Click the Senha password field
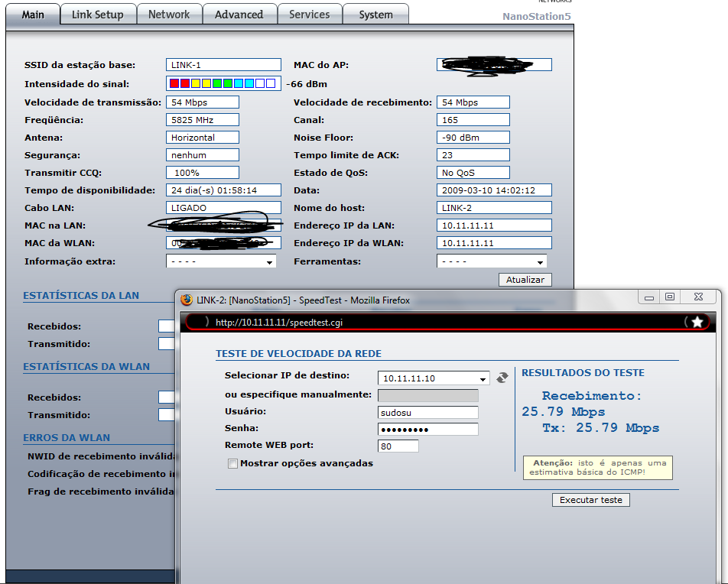Viewport: 728px width, 584px height. click(x=427, y=429)
